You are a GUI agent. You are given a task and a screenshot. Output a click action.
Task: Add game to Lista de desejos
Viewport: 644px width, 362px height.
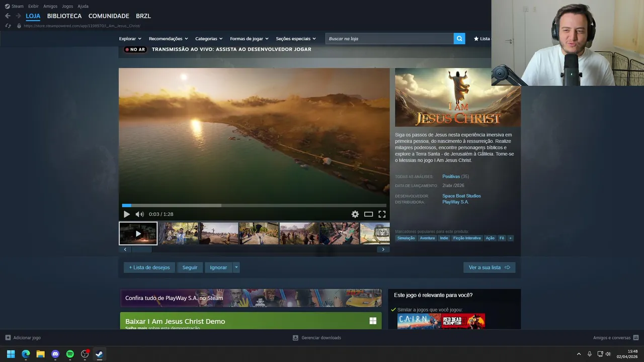149,267
